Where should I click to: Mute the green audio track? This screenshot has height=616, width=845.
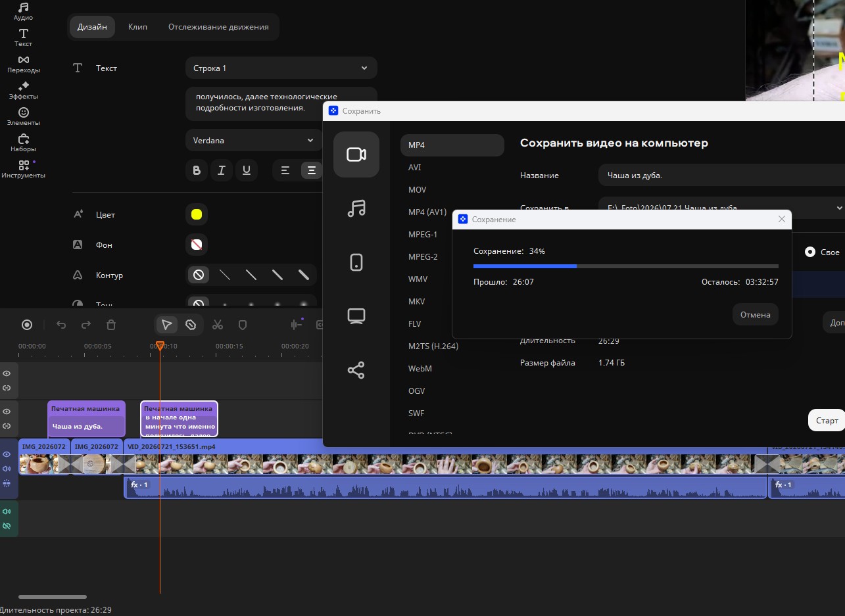coord(7,511)
